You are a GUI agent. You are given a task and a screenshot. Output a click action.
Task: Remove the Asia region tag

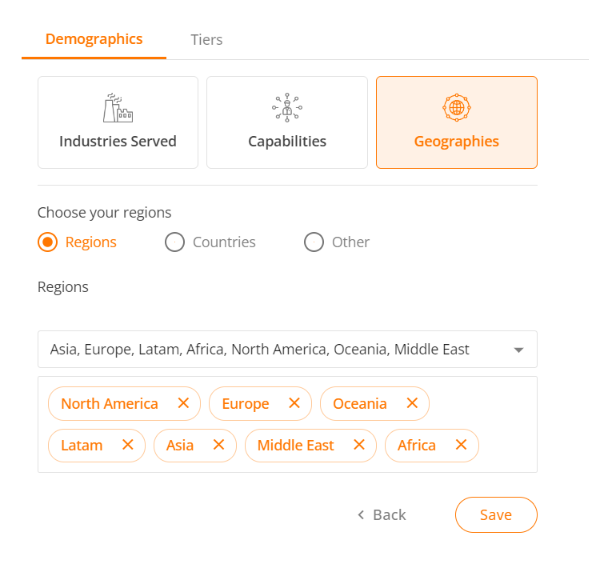pos(219,445)
